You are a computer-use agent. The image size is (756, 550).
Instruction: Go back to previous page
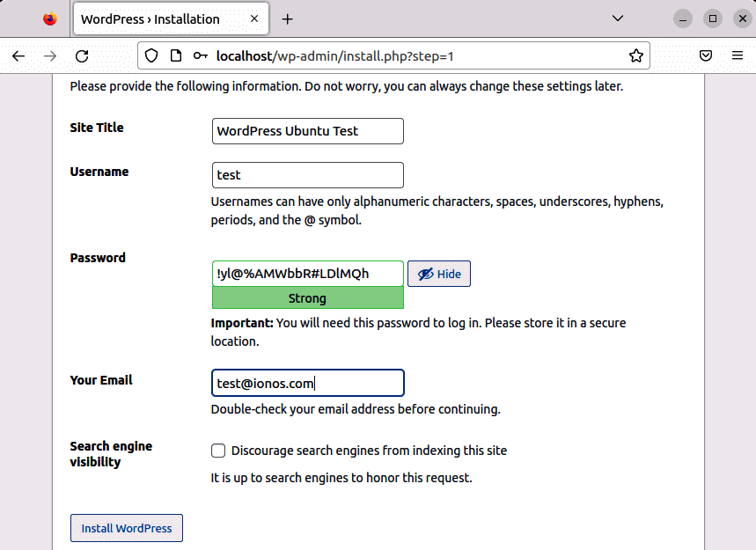tap(18, 56)
